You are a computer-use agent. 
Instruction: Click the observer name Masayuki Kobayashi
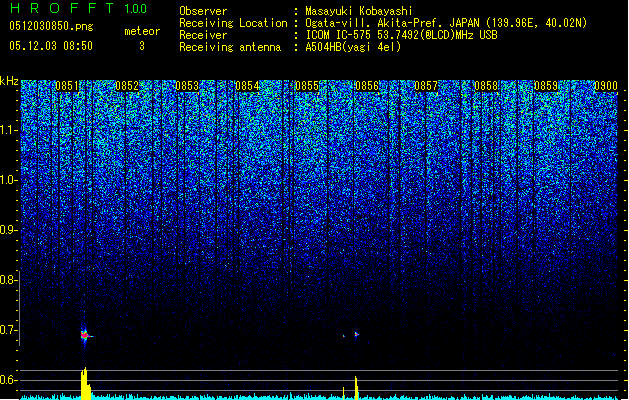coord(359,11)
